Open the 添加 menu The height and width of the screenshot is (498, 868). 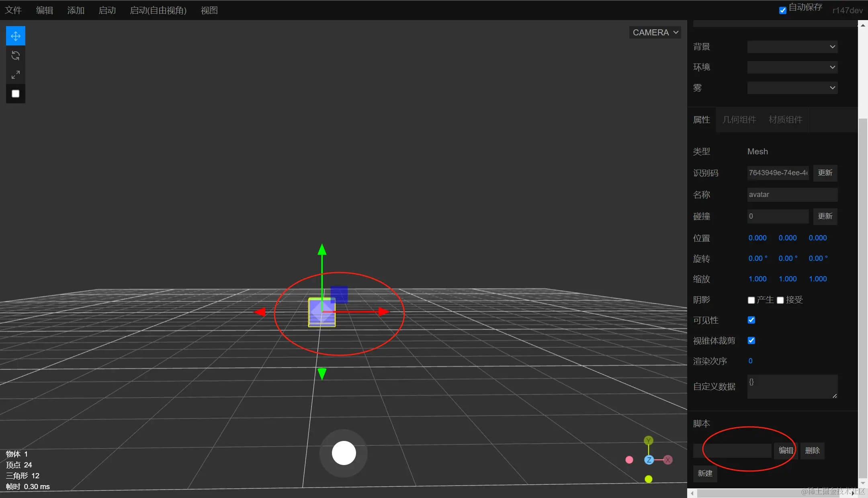tap(76, 10)
